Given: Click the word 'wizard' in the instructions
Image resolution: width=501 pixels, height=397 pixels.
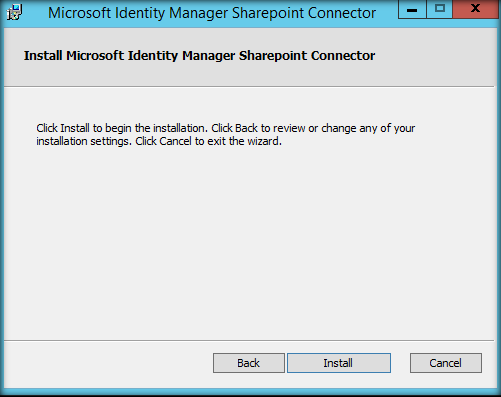Looking at the screenshot, I should pyautogui.click(x=263, y=141).
